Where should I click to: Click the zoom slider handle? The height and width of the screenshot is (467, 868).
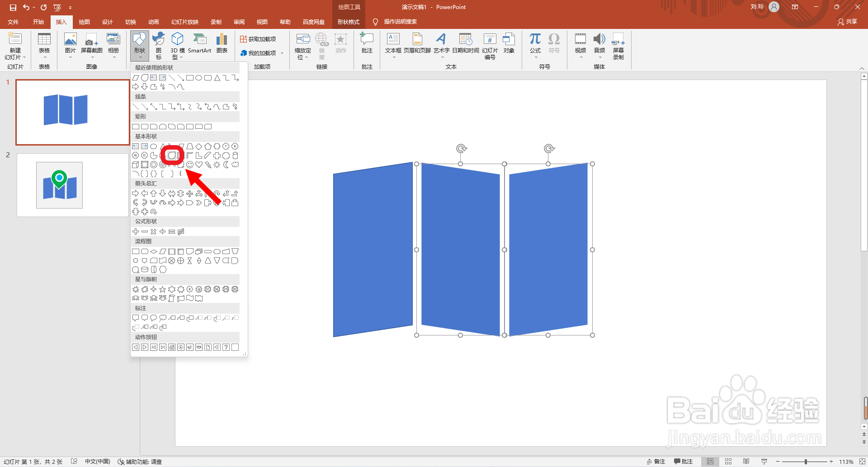pos(806,462)
